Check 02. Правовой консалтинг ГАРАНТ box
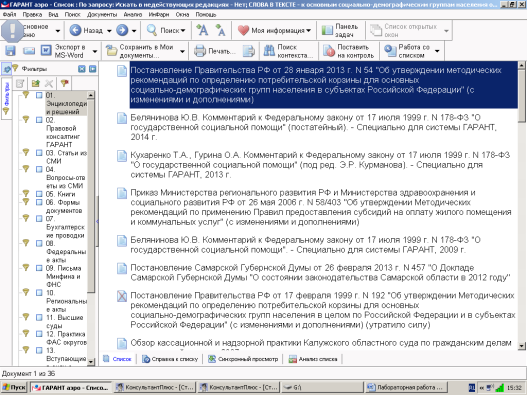Screen dimensions: 527x395 (39, 120)
